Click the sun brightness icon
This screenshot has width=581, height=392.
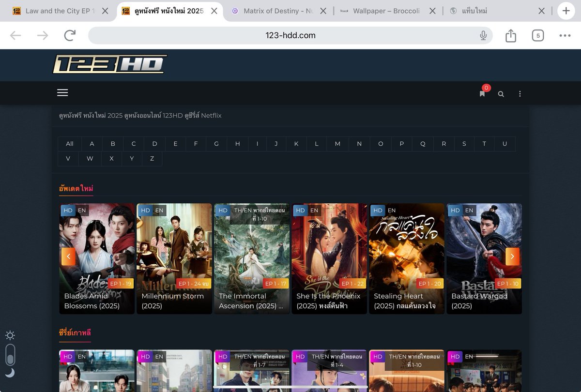coord(10,335)
